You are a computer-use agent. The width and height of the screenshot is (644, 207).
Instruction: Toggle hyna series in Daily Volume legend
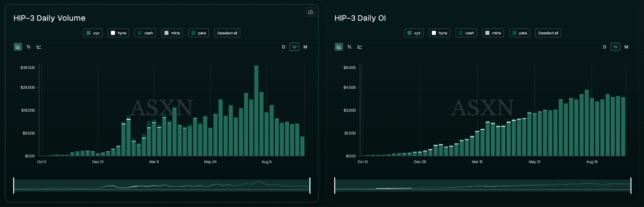click(x=119, y=33)
